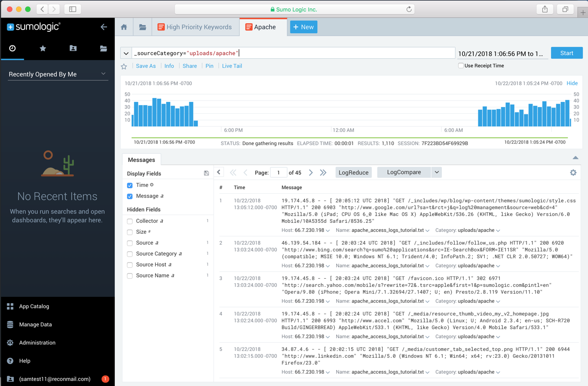The image size is (588, 386).
Task: Check the Size hidden field
Action: pyautogui.click(x=130, y=232)
